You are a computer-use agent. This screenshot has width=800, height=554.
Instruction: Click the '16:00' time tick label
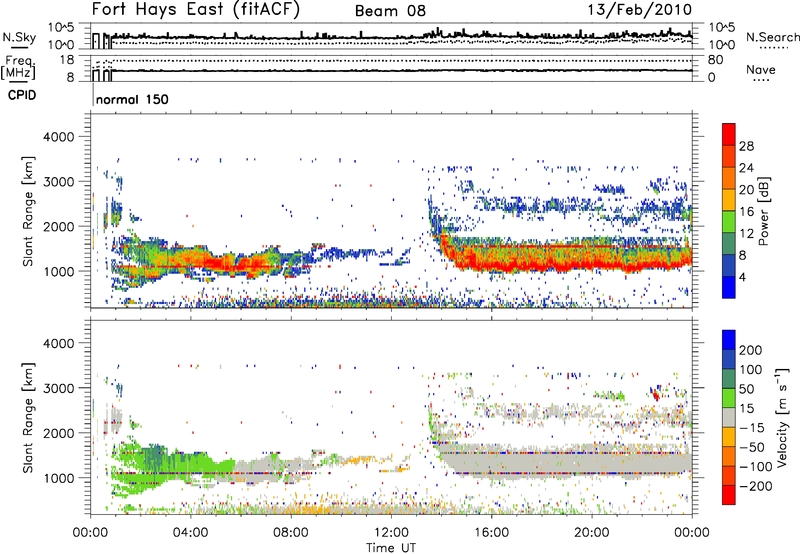click(x=491, y=533)
